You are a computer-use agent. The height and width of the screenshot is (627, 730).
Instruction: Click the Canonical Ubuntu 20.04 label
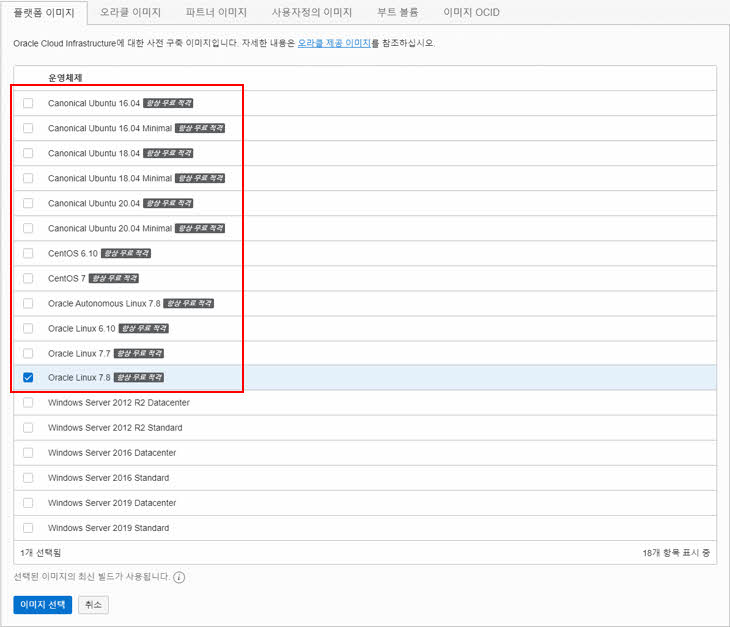94,203
